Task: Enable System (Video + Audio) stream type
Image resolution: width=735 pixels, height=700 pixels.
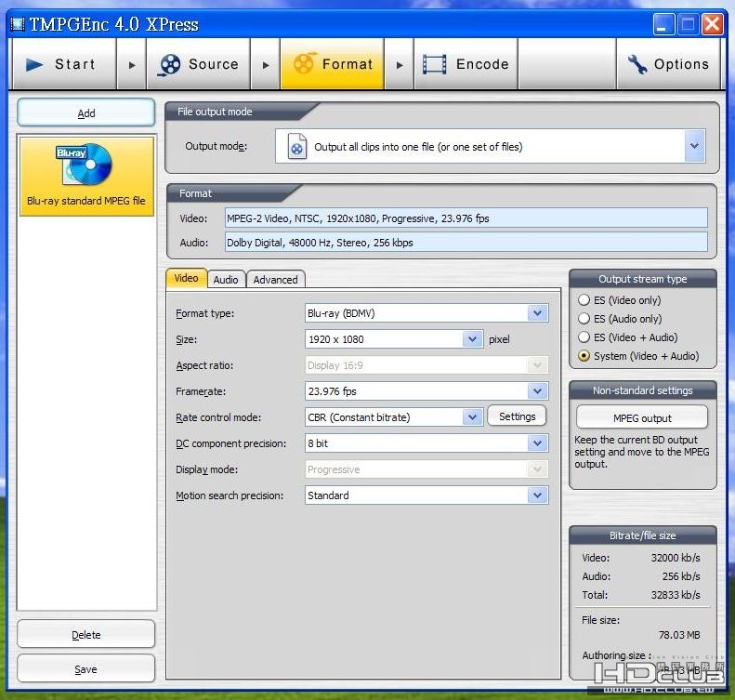Action: (x=584, y=356)
